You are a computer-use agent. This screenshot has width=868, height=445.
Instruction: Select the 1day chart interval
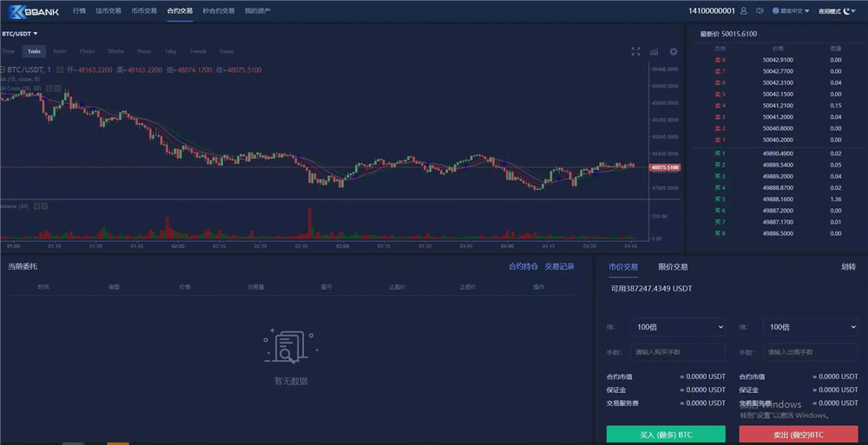(170, 51)
